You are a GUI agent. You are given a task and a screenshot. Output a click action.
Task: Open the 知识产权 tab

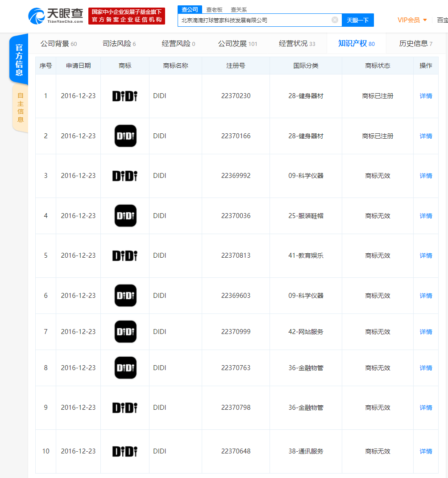click(x=356, y=44)
